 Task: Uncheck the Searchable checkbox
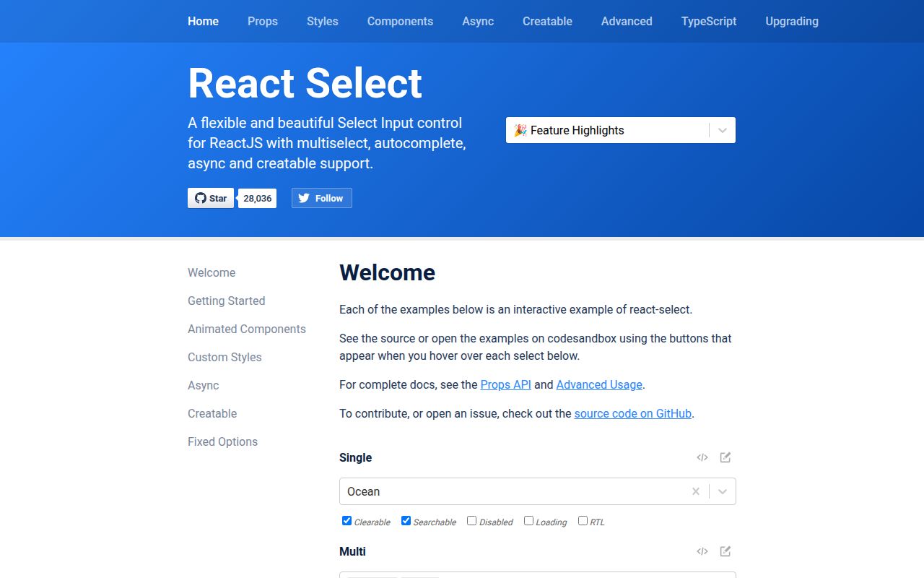point(406,521)
